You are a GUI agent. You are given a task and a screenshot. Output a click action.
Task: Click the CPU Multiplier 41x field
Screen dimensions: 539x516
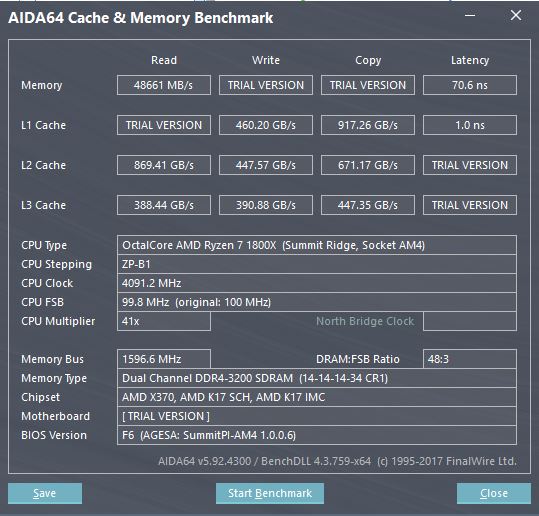164,321
